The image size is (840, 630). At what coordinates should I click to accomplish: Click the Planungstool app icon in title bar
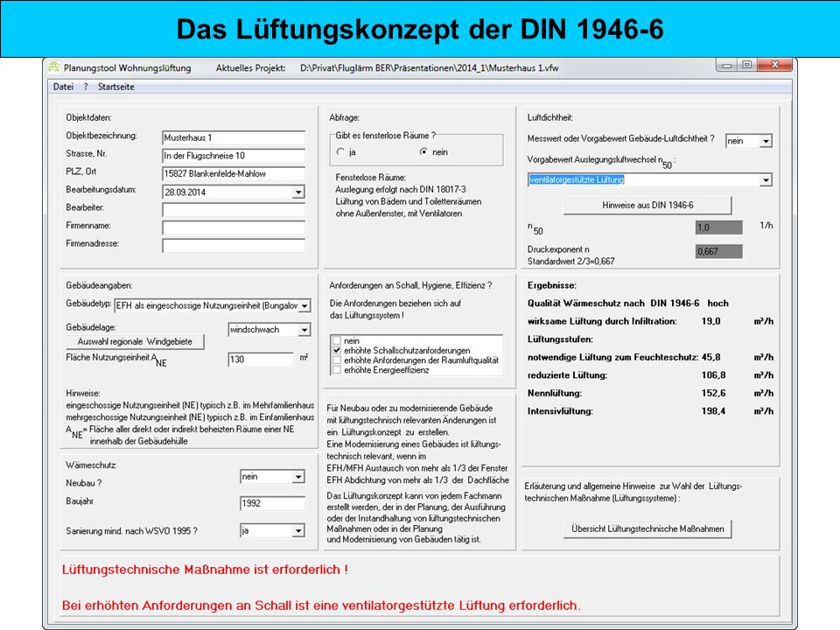(x=53, y=67)
